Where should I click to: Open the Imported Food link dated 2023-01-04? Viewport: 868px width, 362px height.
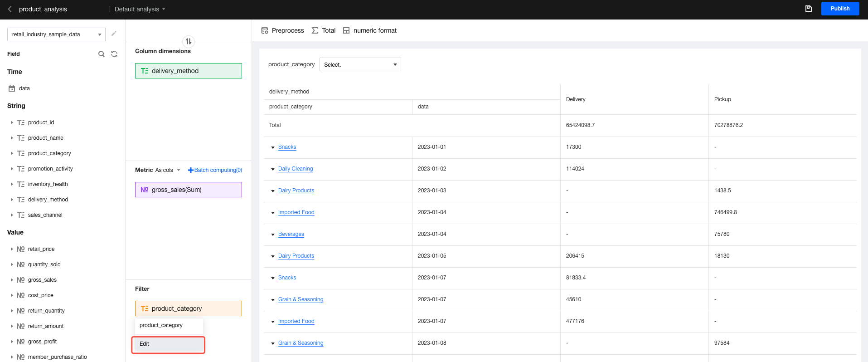coord(296,212)
